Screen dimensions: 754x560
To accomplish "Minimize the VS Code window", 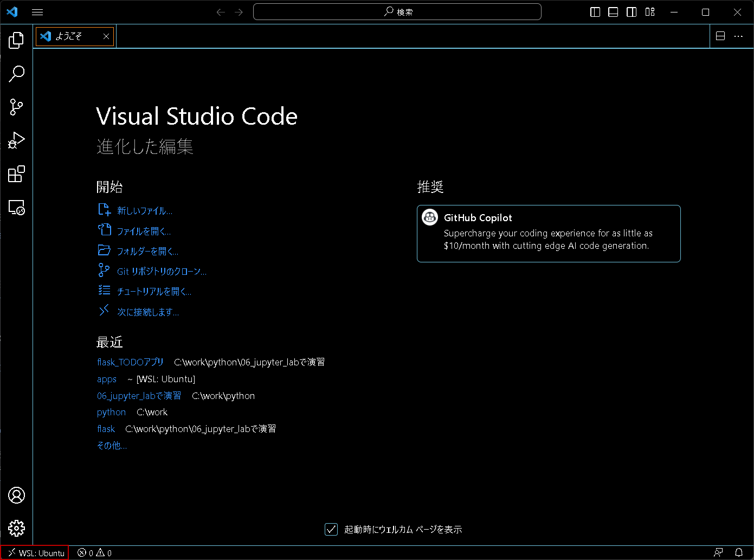I will 674,12.
